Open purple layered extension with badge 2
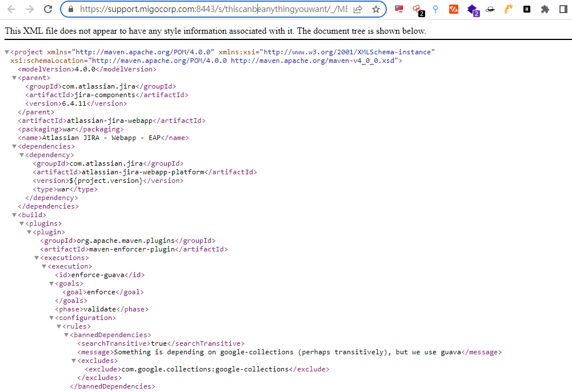Viewport: 572px width, 392px height. click(x=473, y=10)
